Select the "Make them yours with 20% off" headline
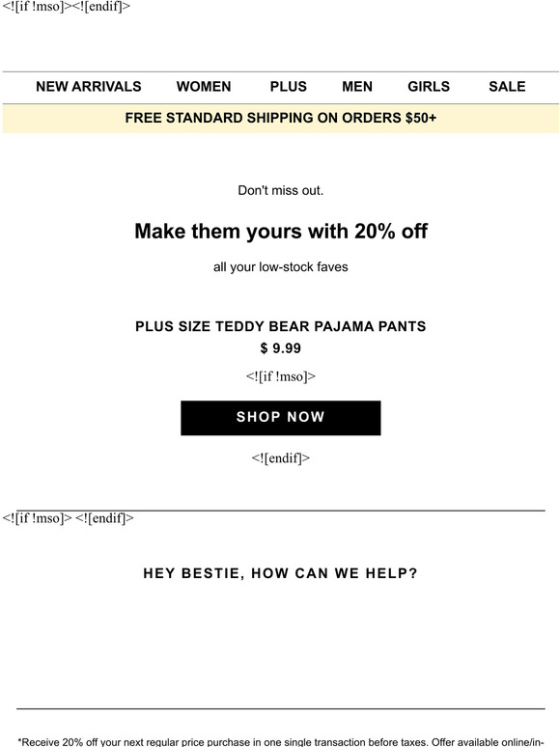 point(281,232)
